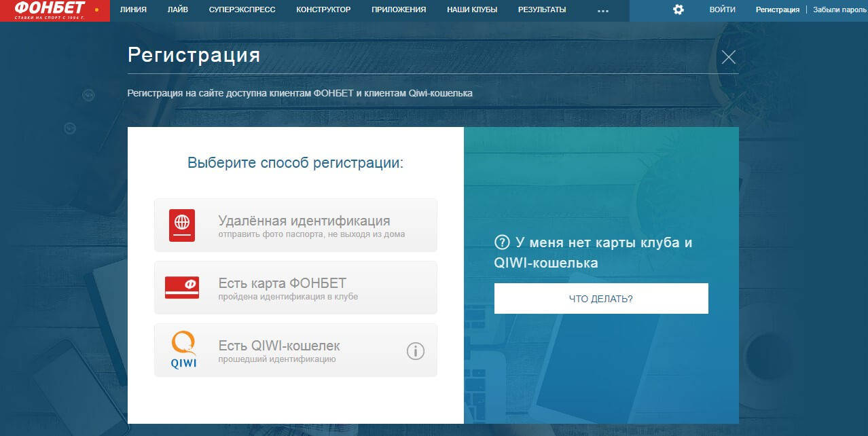This screenshot has width=868, height=436.
Task: Open the settings gear icon
Action: point(678,10)
